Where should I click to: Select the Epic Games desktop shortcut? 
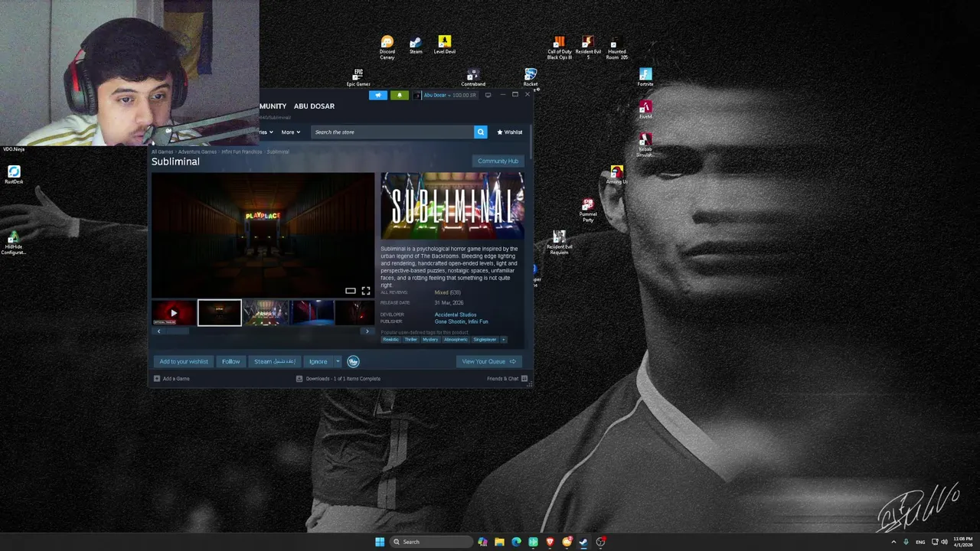358,77
